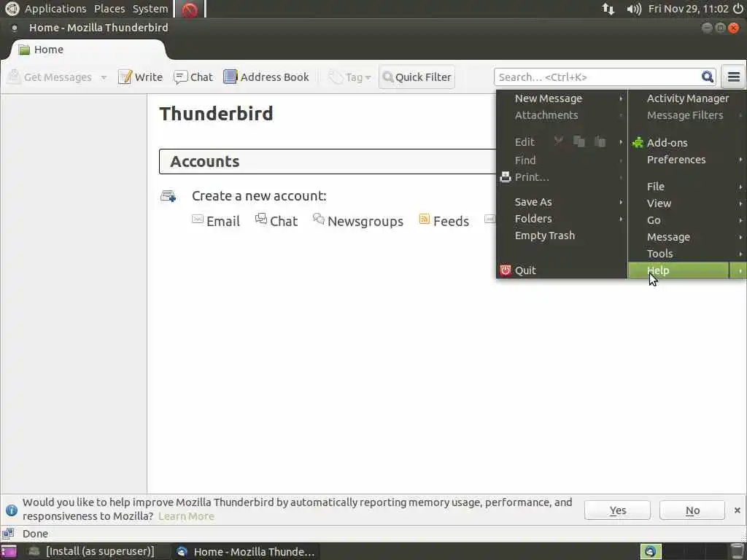
Task: Expand the View submenu
Action: [x=687, y=203]
